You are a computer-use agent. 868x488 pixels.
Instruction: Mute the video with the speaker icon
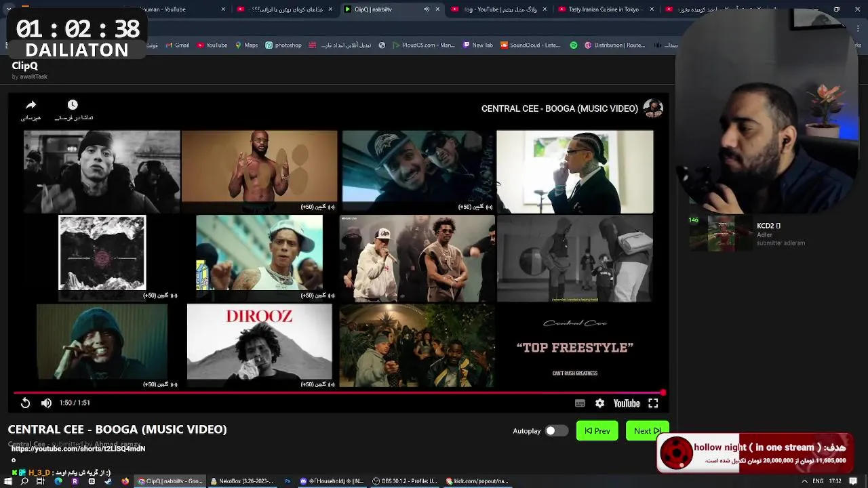point(46,403)
